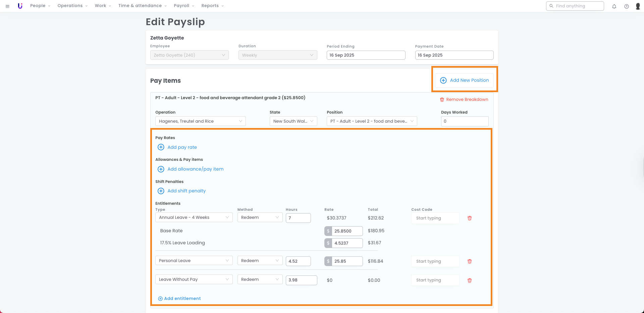Open the help question mark icon
Screen dimensions: 644x313
(627, 6)
